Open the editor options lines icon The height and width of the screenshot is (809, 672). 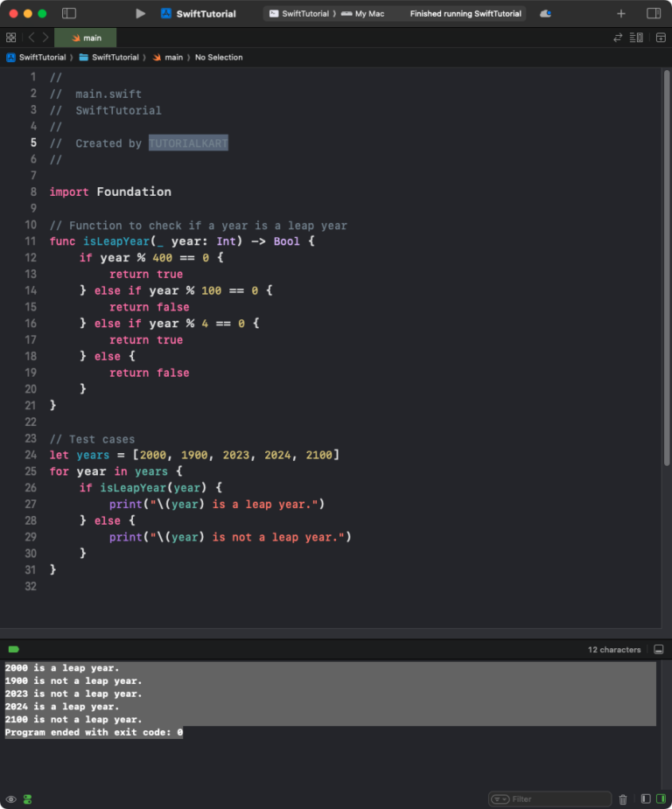coord(637,38)
